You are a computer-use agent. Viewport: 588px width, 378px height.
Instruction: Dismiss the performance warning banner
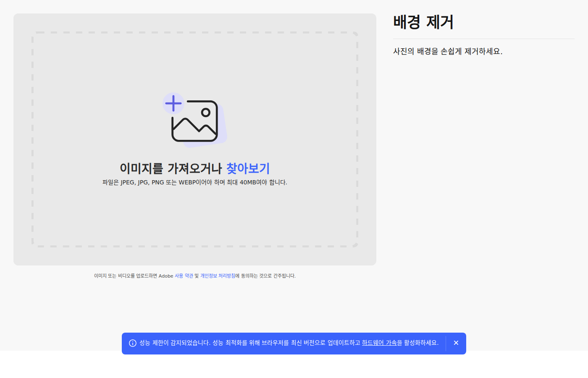coord(456,343)
